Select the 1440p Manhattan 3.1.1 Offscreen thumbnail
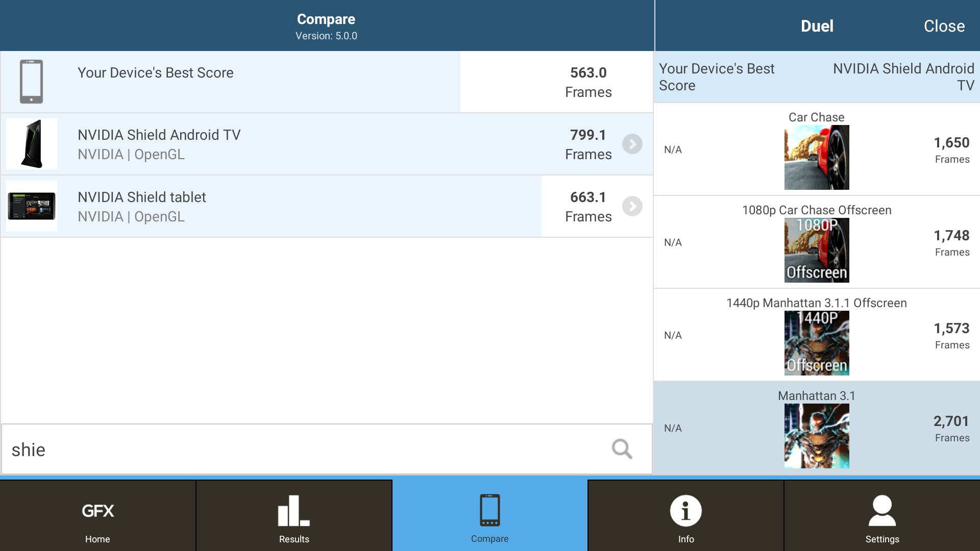 [817, 343]
